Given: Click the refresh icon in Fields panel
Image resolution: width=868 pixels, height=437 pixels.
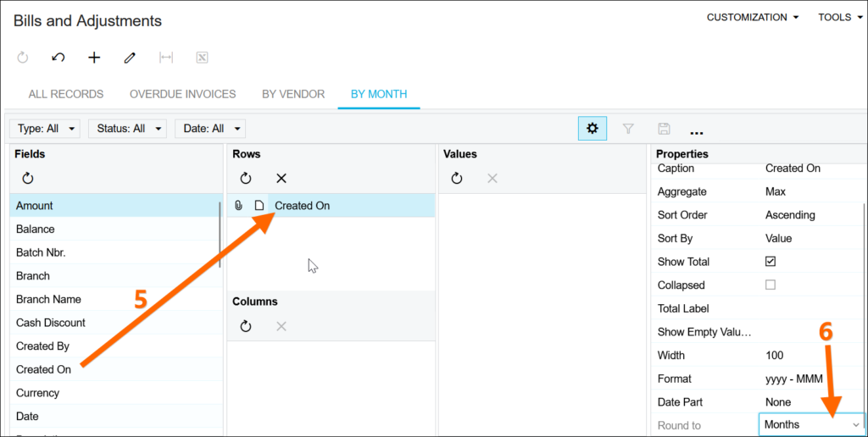Looking at the screenshot, I should [x=28, y=179].
